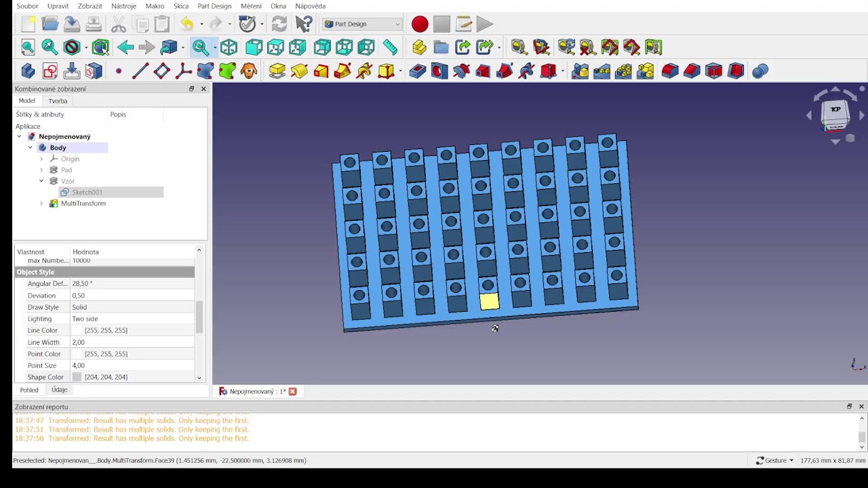Select the Revolution tool
Screen dimensions: 868x488
click(x=299, y=71)
